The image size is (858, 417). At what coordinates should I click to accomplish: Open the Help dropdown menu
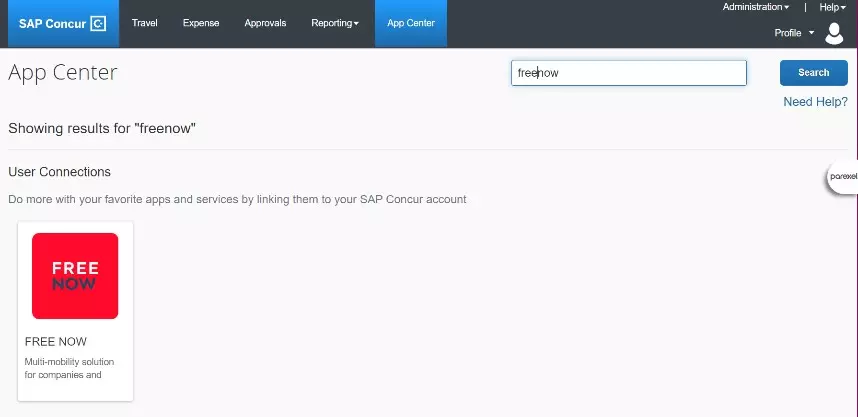(x=832, y=7)
